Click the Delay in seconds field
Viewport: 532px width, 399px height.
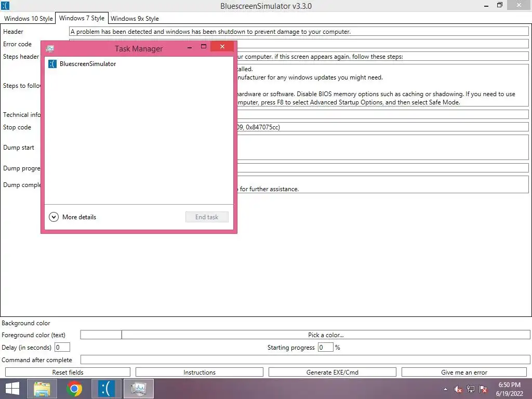coord(62,347)
